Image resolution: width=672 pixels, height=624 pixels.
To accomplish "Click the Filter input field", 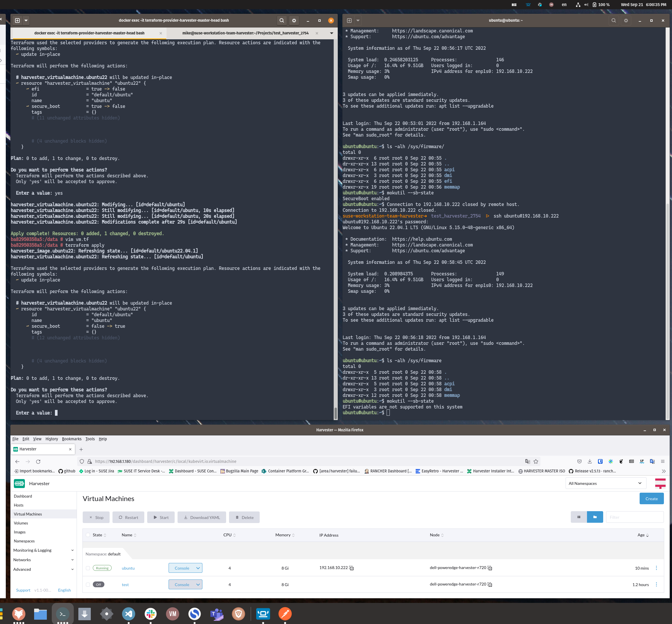I will pos(634,517).
